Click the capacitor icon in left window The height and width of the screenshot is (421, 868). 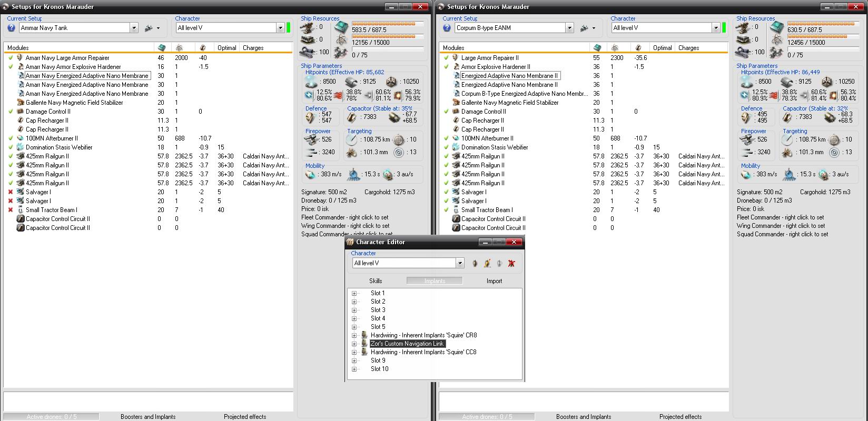(352, 117)
